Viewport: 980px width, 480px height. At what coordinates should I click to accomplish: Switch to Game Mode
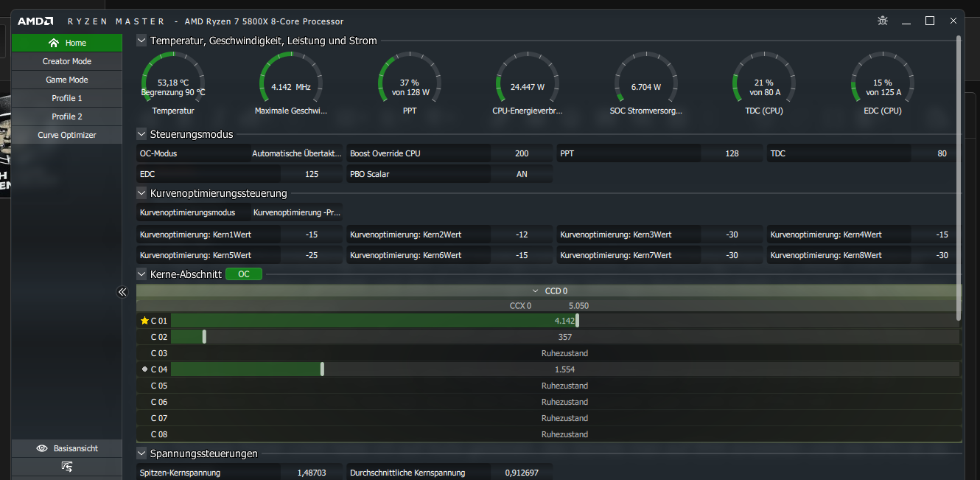[67, 80]
